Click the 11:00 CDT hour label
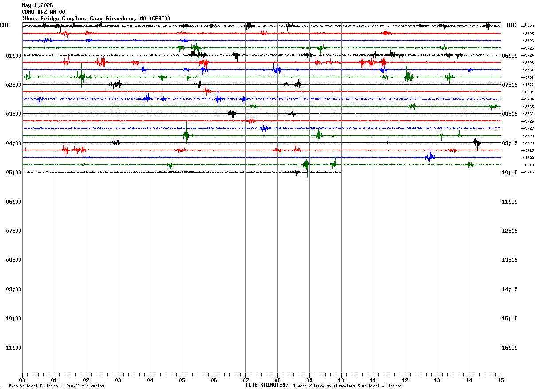This screenshot has width=536, height=392. [x=14, y=348]
